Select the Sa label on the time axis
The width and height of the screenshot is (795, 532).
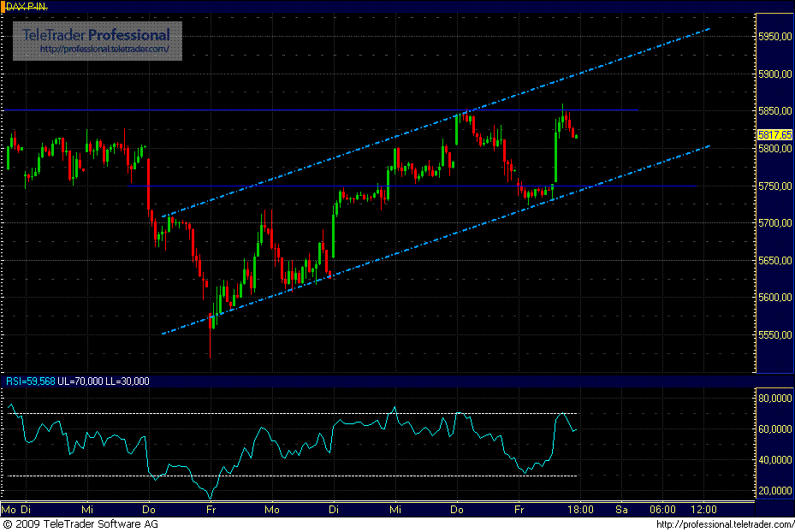coord(621,509)
